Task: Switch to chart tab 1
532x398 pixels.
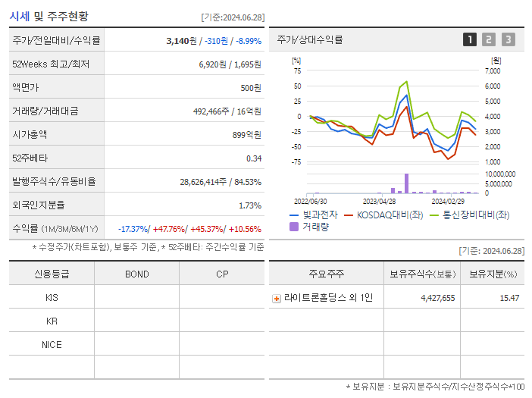Action: pyautogui.click(x=470, y=39)
